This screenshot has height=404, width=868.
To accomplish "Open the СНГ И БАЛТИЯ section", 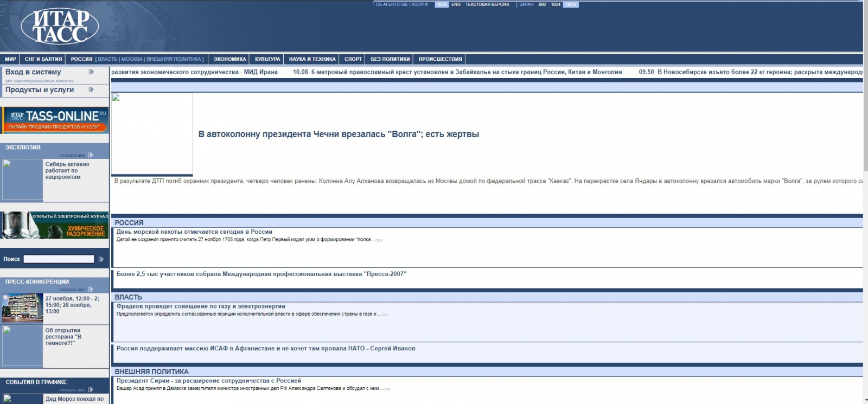I will click(43, 59).
